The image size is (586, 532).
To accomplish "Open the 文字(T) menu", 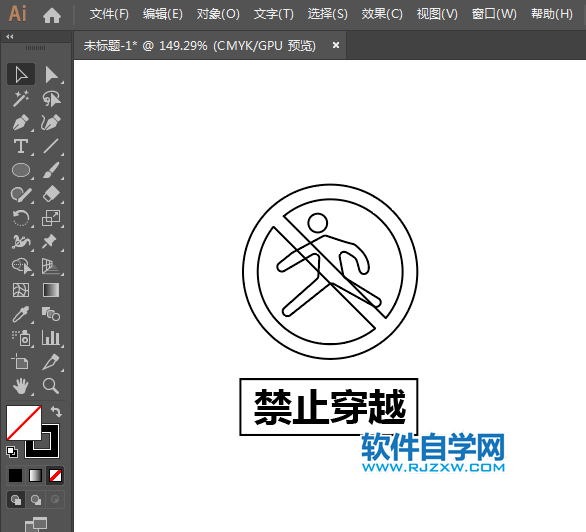I will click(x=274, y=14).
